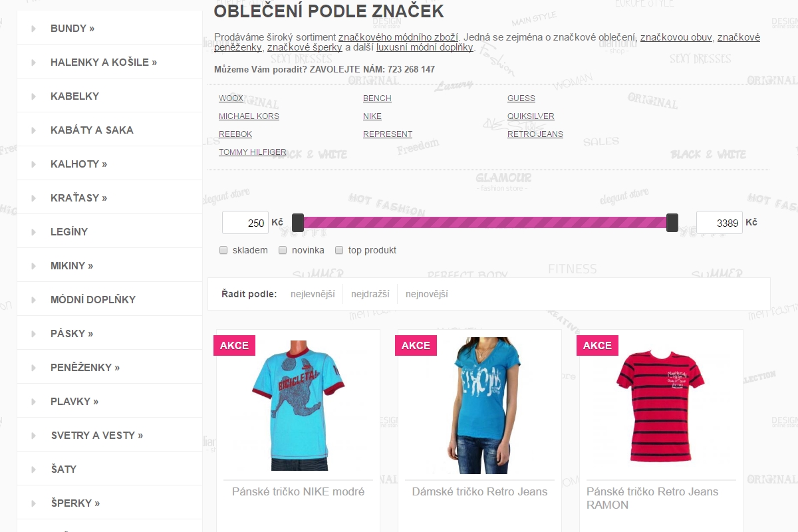This screenshot has width=798, height=532.
Task: Enable the skladem checkbox
Action: 223,251
